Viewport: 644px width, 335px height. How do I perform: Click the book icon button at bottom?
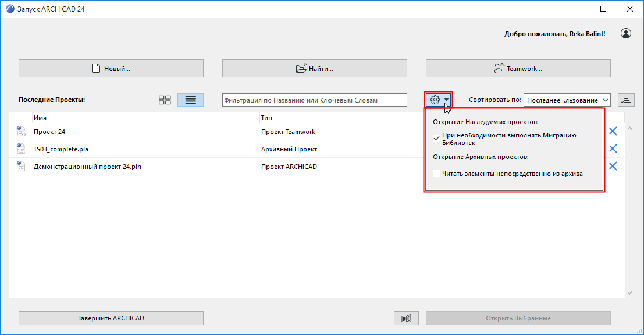click(x=406, y=318)
